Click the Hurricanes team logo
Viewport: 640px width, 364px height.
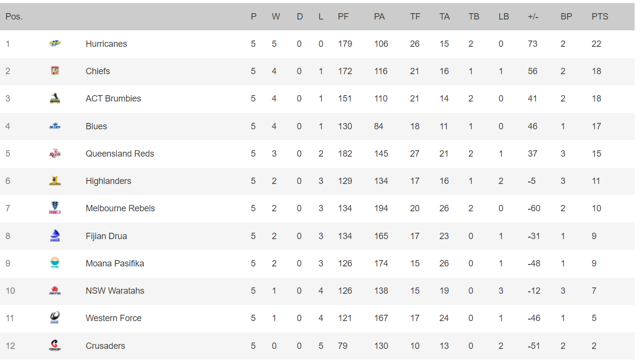coord(55,44)
